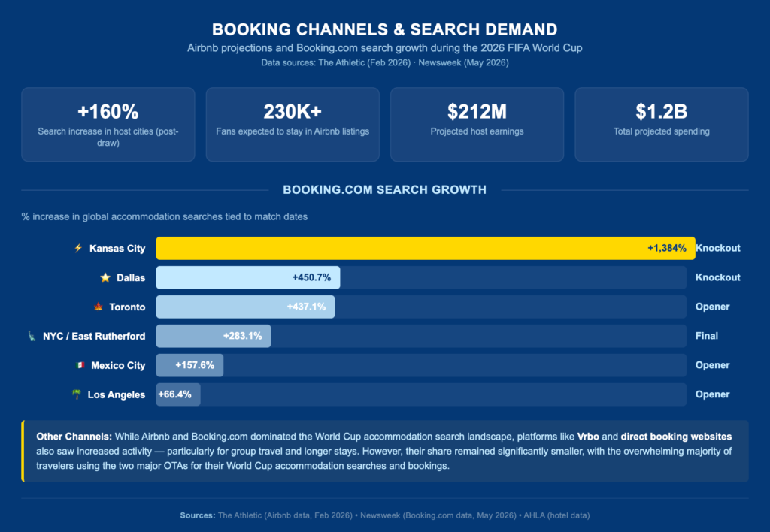
Task: Click the 'Kansas City' row label
Action: [x=117, y=248]
